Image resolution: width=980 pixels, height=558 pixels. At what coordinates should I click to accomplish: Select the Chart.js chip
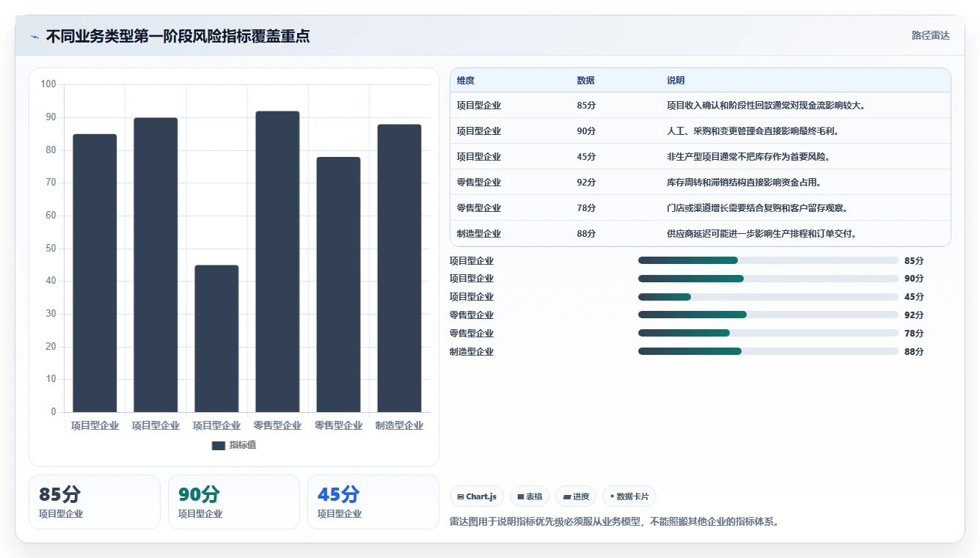click(x=477, y=496)
